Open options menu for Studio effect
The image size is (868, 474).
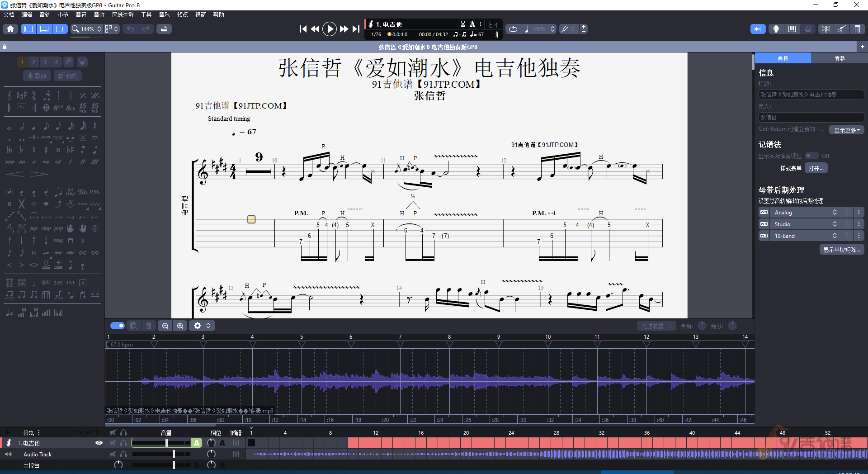click(859, 224)
